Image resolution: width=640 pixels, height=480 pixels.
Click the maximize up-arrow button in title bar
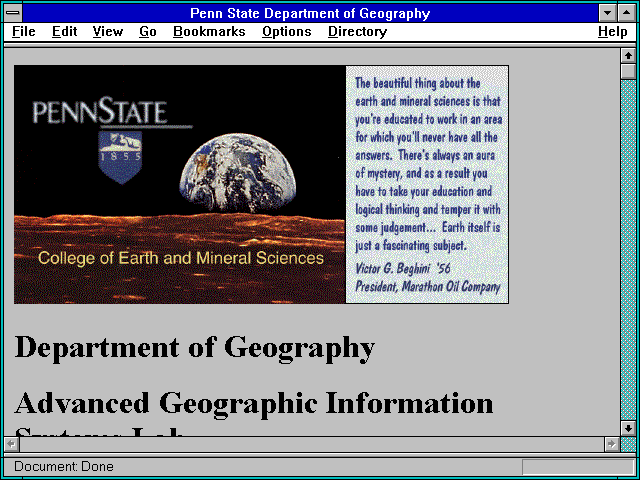(x=627, y=13)
